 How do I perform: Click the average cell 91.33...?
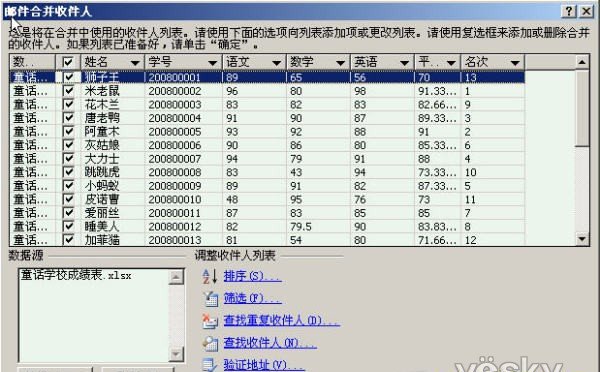(x=437, y=91)
